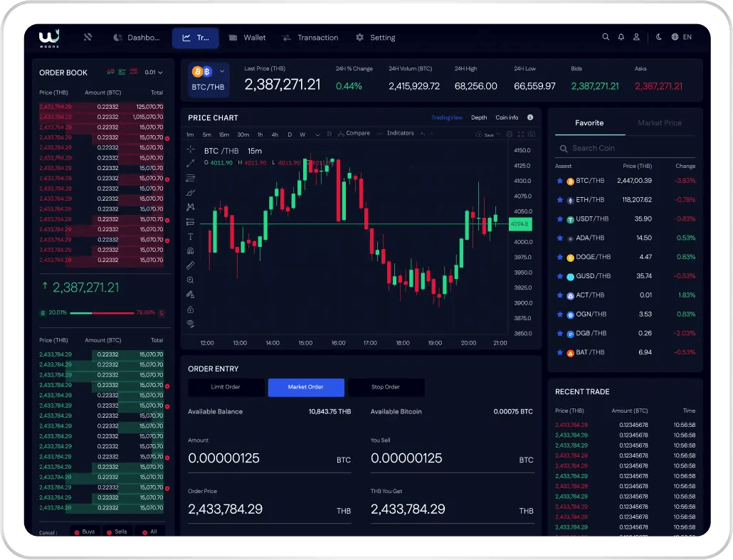
Task: Toggle the favorite star for BTC/THB
Action: [x=559, y=181]
